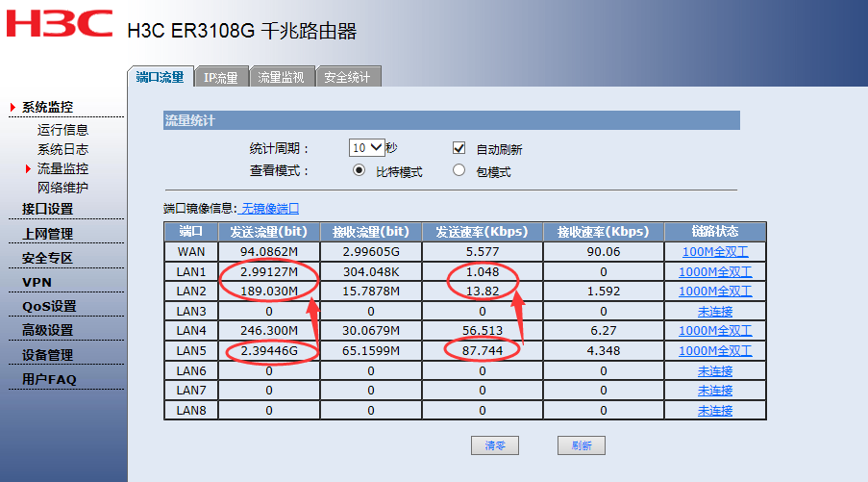The height and width of the screenshot is (482, 868).
Task: Click the 90.06 receive rate value
Action: coord(604,251)
